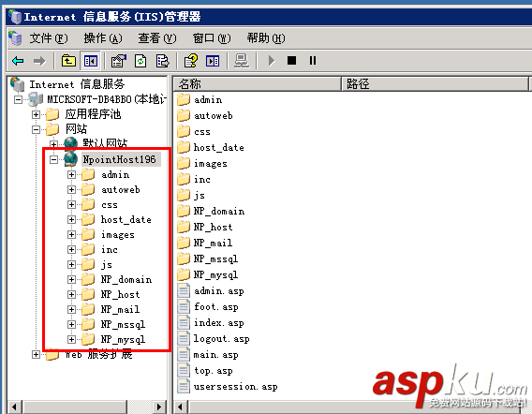Open the 窗口(W) menu
The image size is (532, 414).
pyautogui.click(x=212, y=38)
